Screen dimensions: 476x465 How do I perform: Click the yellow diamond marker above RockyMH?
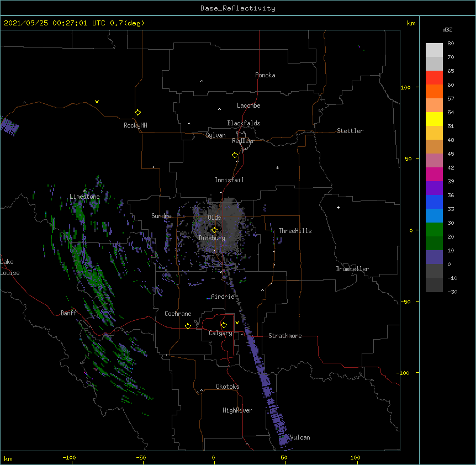click(137, 112)
